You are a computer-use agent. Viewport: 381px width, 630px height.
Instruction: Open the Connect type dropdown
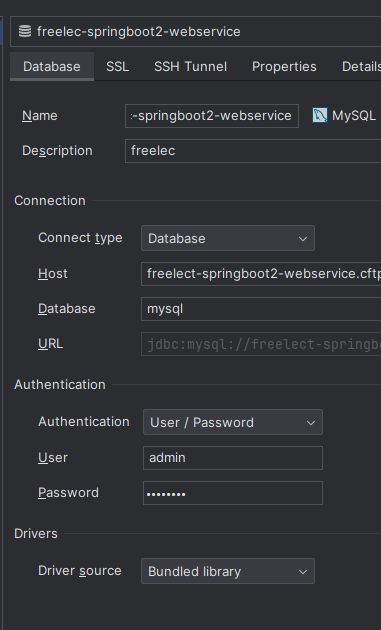tap(228, 238)
